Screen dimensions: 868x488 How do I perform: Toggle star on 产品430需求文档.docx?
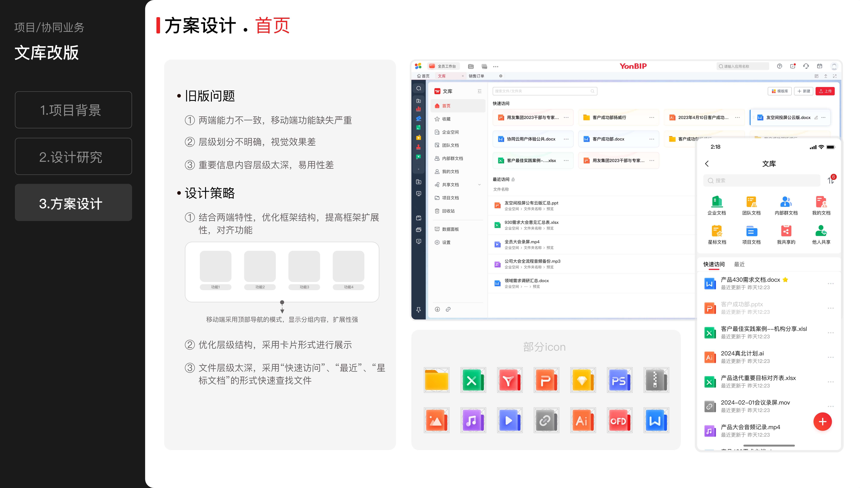[x=785, y=280]
